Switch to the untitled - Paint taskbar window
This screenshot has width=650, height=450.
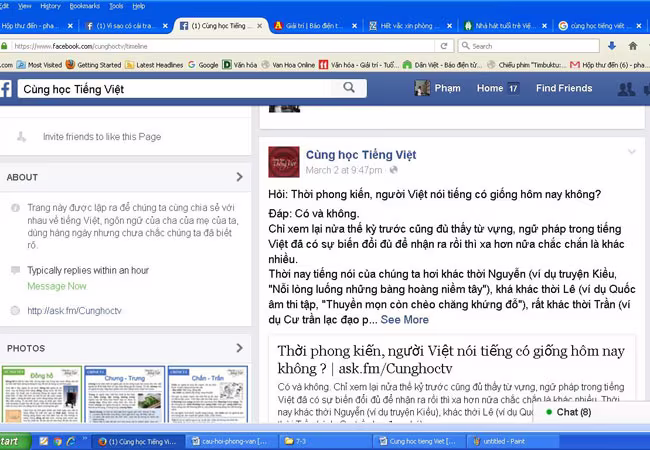click(x=512, y=441)
